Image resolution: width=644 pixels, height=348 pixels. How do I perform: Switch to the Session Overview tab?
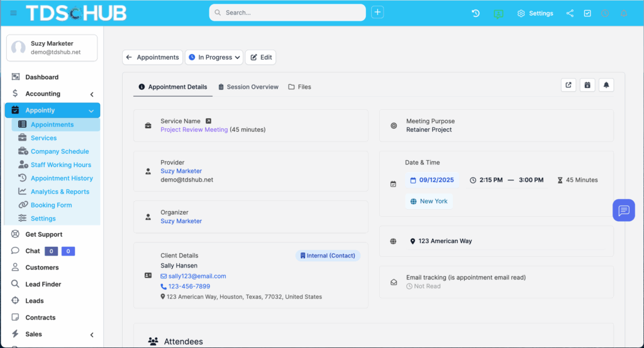point(248,87)
